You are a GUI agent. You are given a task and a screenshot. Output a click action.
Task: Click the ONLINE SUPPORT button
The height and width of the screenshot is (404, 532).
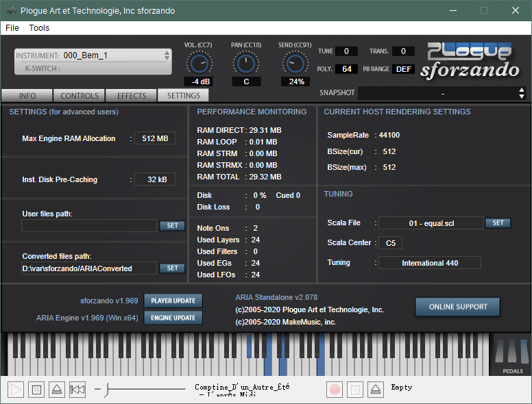point(458,307)
